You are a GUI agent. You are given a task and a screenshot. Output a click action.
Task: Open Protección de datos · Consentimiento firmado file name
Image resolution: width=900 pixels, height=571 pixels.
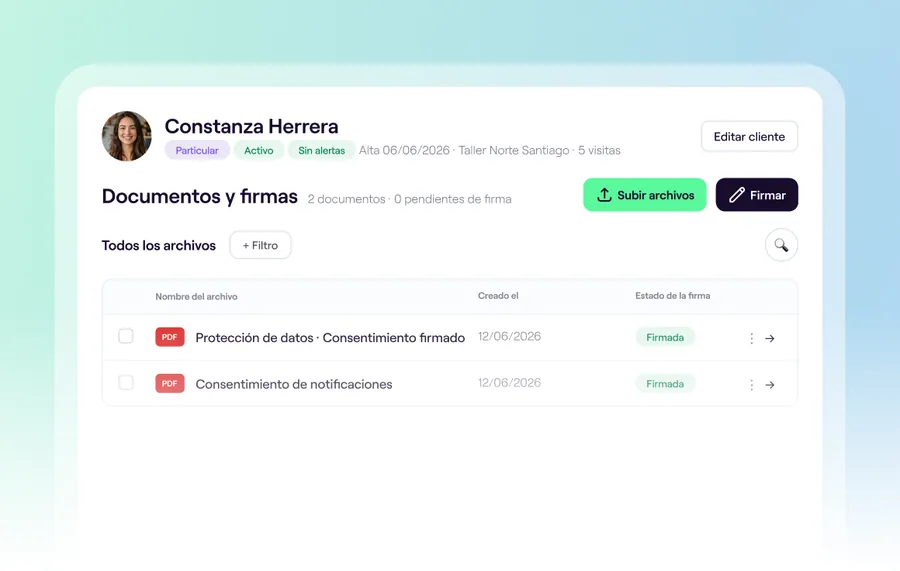(330, 338)
